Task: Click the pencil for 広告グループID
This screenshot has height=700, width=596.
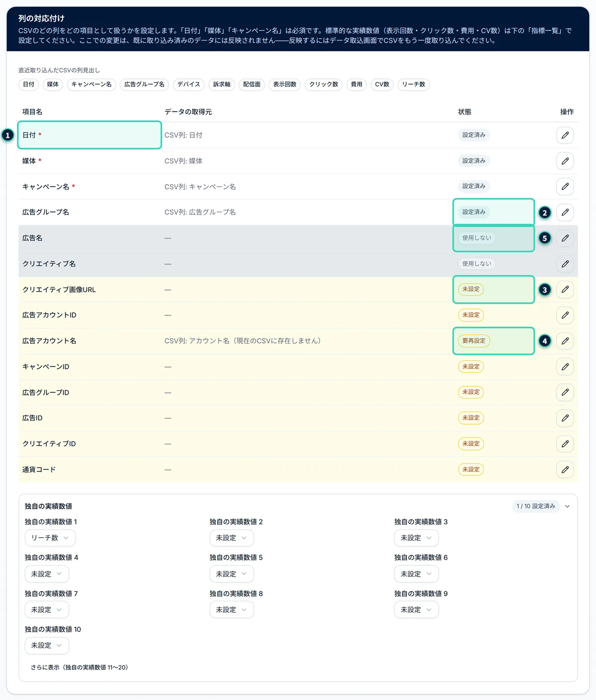Action: point(565,392)
